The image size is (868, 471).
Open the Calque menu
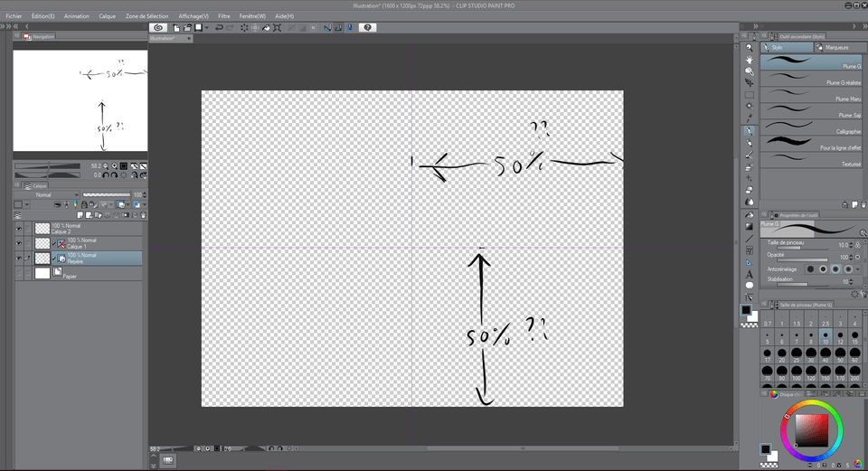(108, 16)
